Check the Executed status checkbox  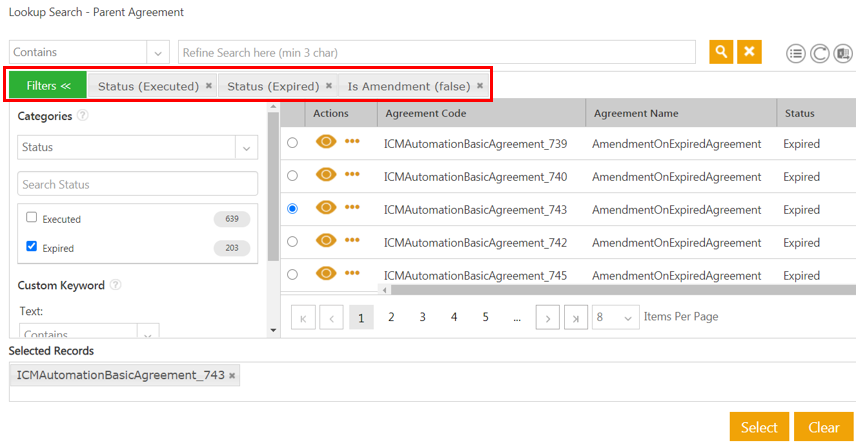point(32,218)
